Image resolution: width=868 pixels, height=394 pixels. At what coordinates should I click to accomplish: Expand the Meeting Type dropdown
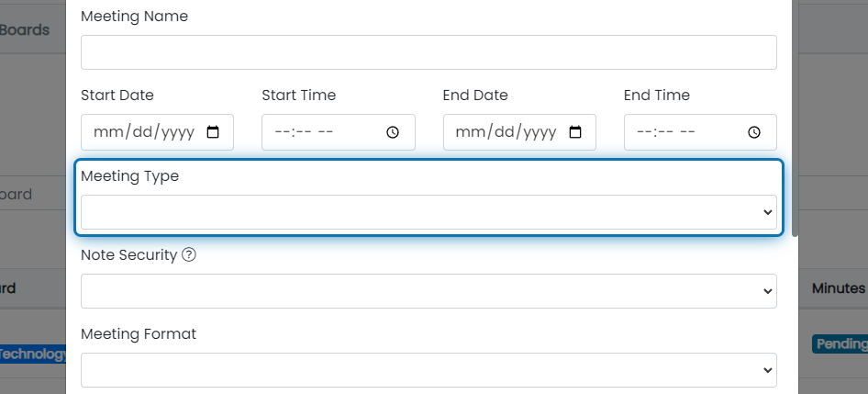tap(429, 212)
